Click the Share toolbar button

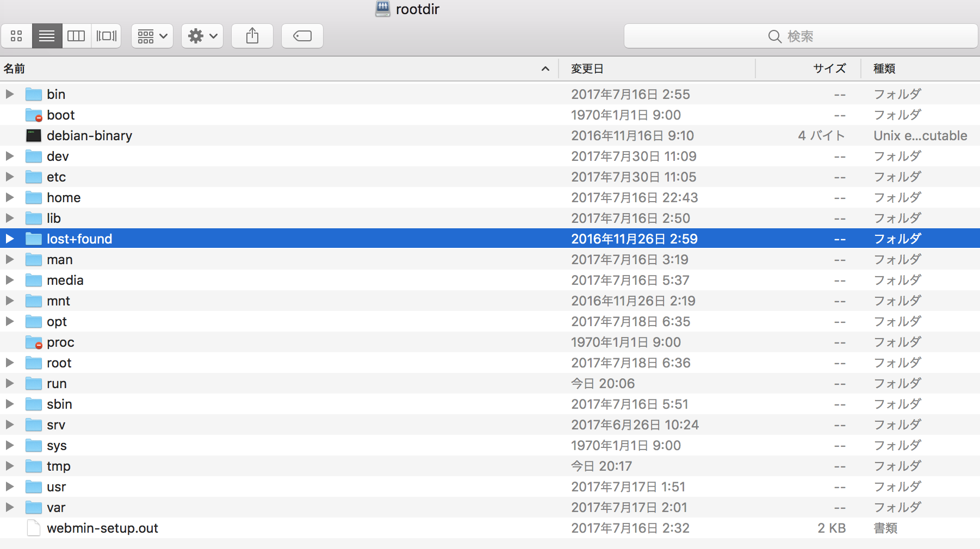(x=252, y=36)
